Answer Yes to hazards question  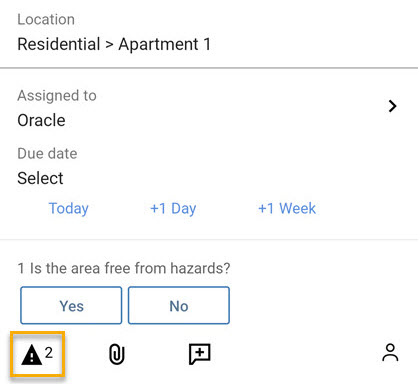[71, 305]
